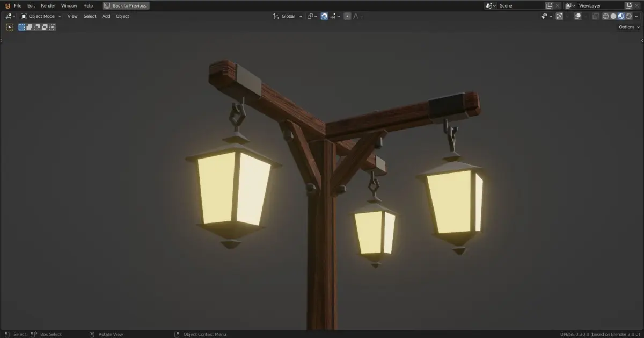Click the Box Select status hint
Viewport: 644px width, 338px height.
(x=46, y=334)
